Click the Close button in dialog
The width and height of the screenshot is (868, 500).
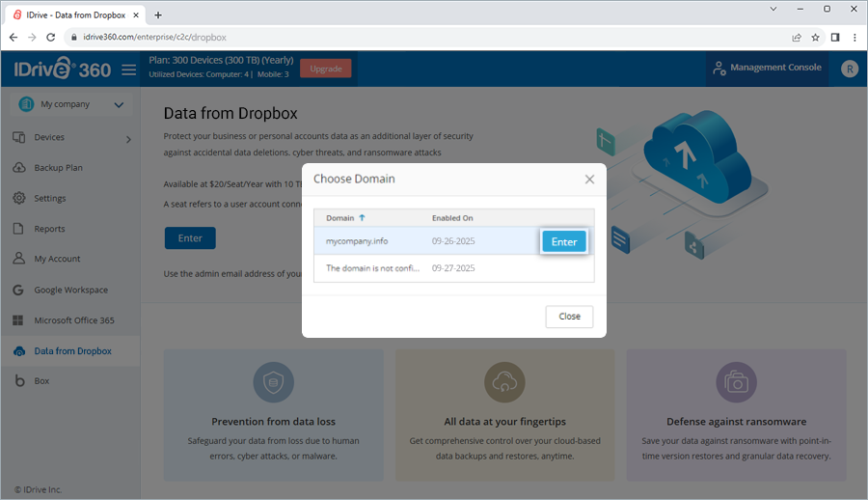[569, 317]
